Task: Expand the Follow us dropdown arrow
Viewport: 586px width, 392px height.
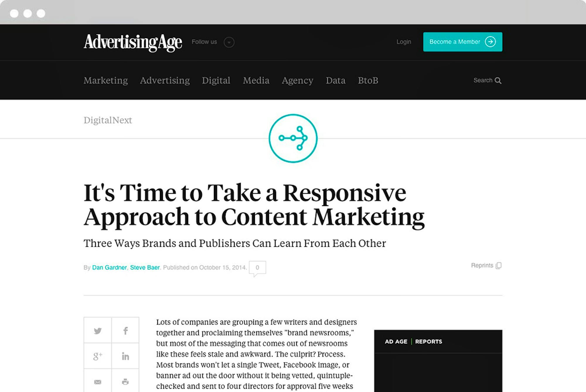Action: [229, 42]
